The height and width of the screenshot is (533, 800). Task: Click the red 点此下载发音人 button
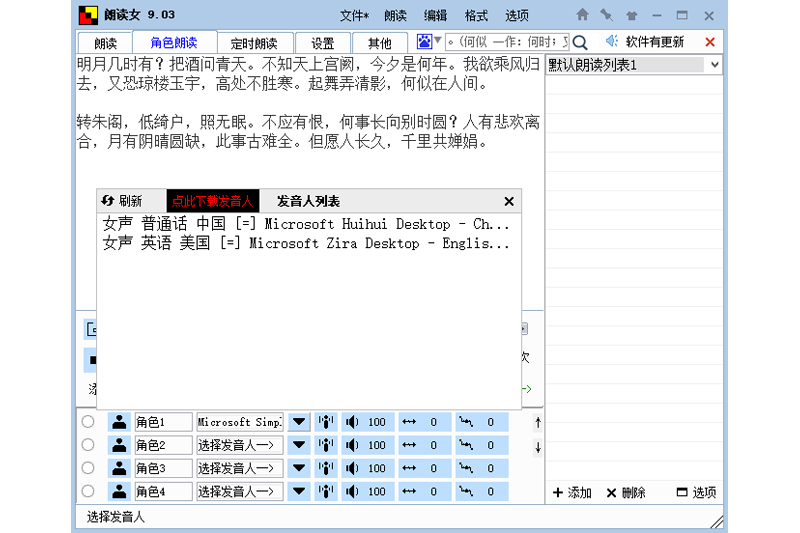click(212, 201)
